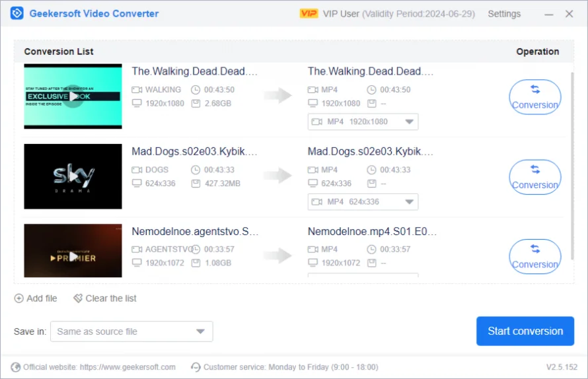Click the Mad Dogs output file name

point(371,152)
